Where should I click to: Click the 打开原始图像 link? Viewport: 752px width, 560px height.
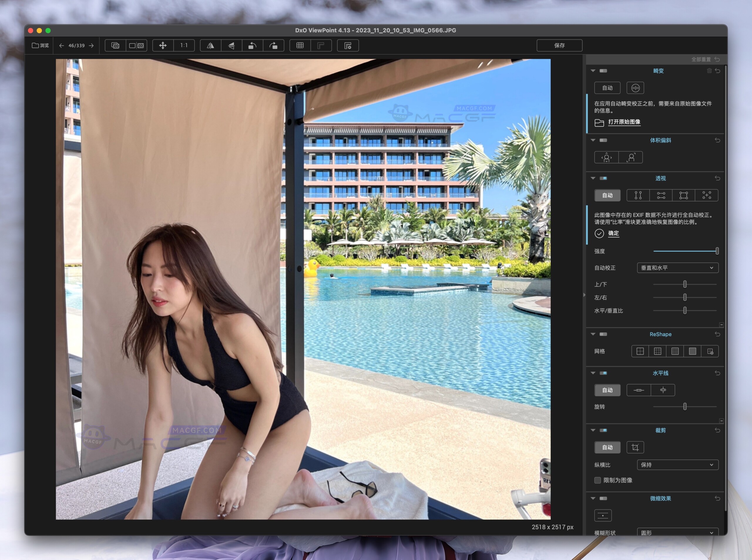click(x=624, y=122)
